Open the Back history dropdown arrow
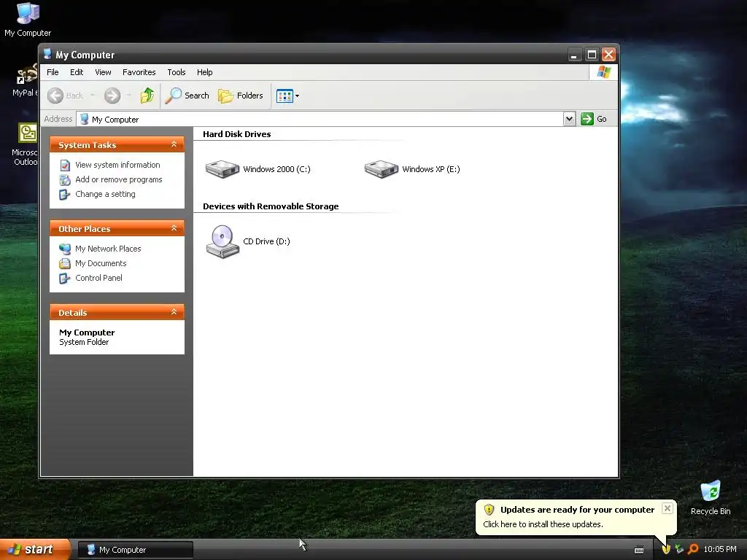This screenshot has height=560, width=747. (93, 96)
